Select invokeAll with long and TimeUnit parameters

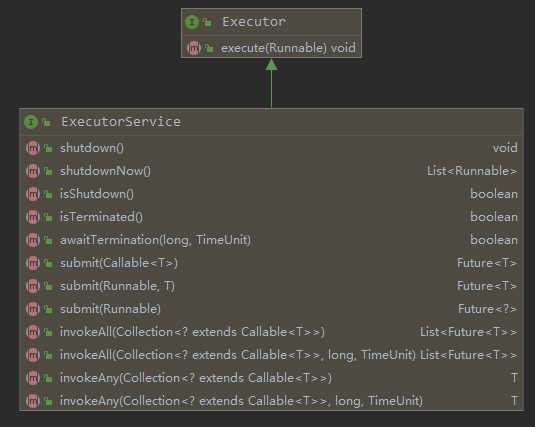coord(271,355)
